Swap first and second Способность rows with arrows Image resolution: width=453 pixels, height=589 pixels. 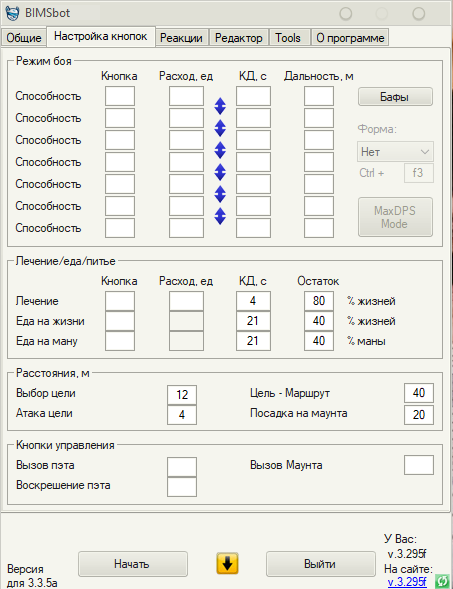(x=220, y=106)
